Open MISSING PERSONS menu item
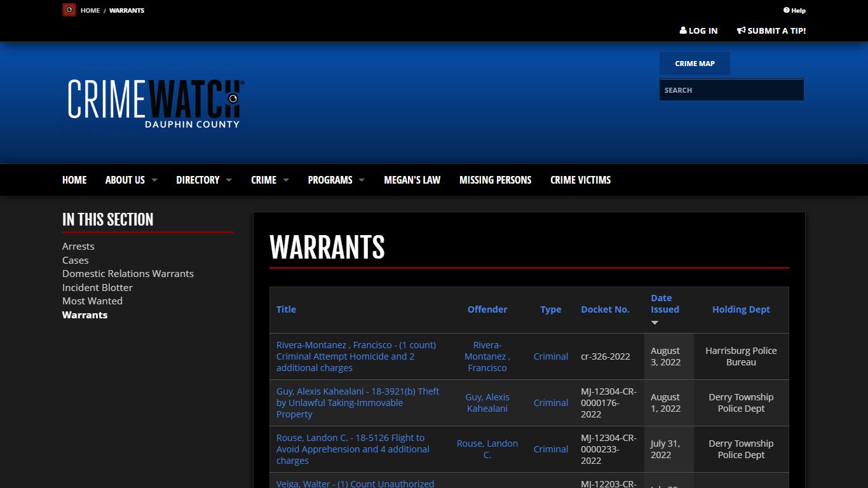 pos(495,180)
